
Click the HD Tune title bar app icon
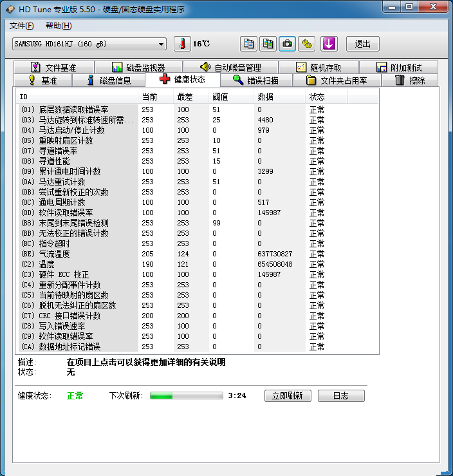(10, 10)
